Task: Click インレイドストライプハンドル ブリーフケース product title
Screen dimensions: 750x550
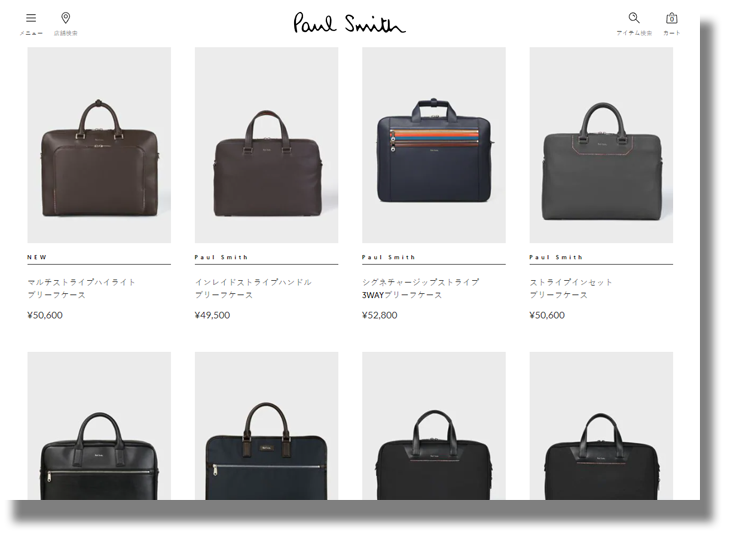Action: 253,288
